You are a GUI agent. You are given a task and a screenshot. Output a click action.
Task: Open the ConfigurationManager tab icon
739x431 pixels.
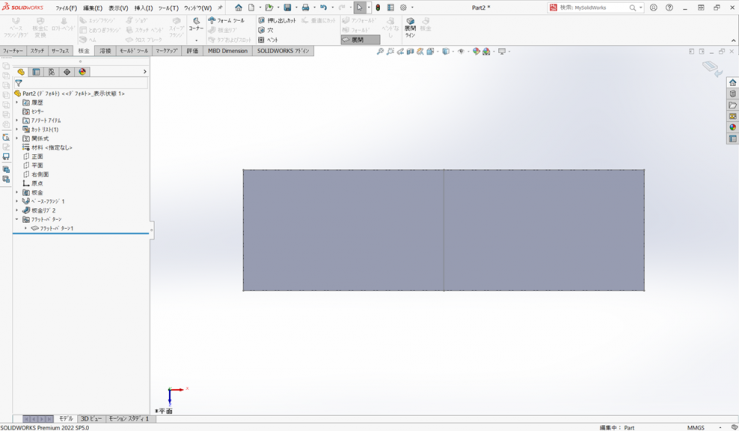pyautogui.click(x=51, y=72)
